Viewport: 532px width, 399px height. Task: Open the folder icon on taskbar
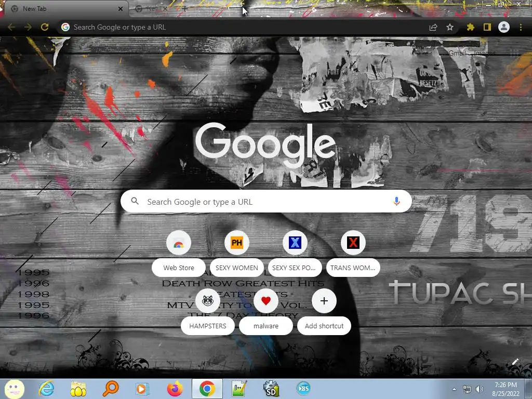pos(78,389)
